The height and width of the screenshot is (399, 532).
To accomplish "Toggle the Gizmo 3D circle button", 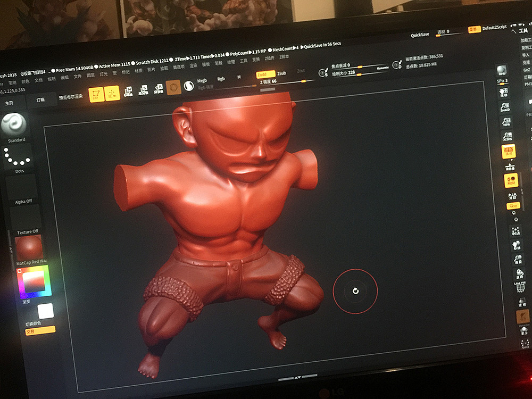I will [173, 88].
